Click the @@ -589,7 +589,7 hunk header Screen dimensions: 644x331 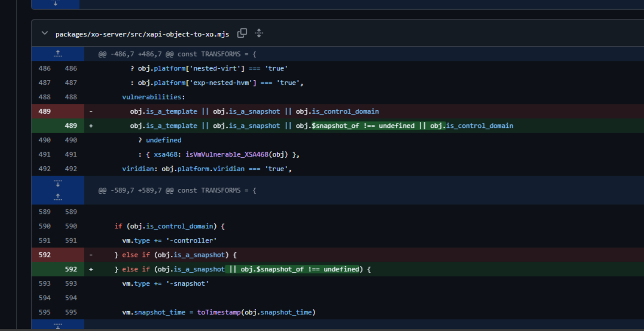(177, 190)
